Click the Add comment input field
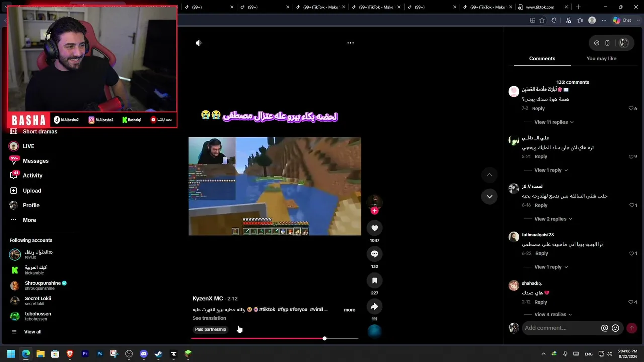This screenshot has height=362, width=644. (x=559, y=328)
